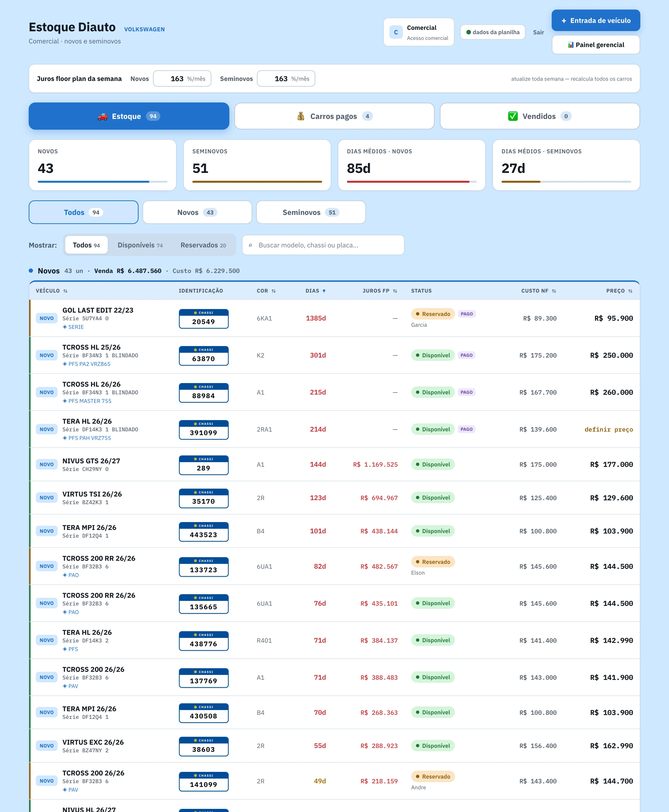This screenshot has width=669, height=812.
Task: Focus the Novos floor plan rate field
Action: coord(182,79)
